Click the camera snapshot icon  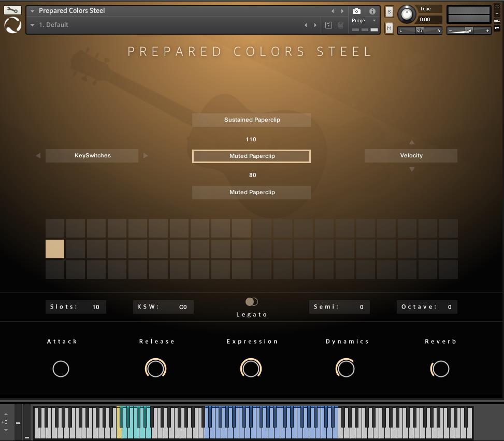356,11
